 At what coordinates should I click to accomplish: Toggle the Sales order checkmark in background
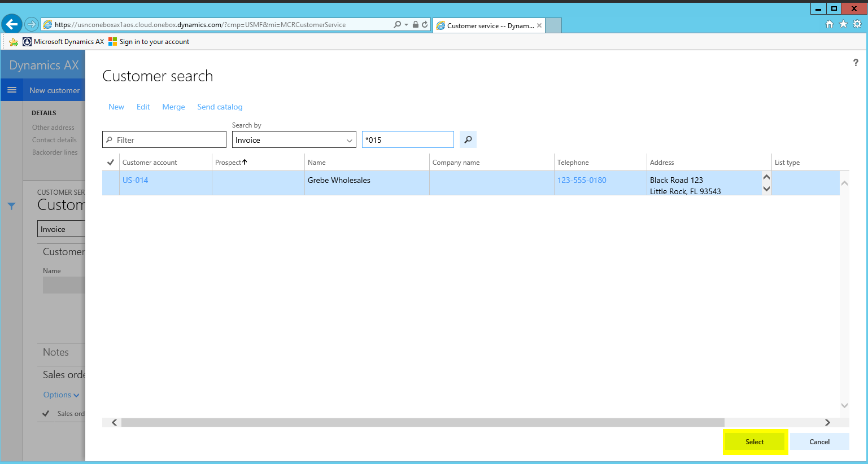pos(46,414)
